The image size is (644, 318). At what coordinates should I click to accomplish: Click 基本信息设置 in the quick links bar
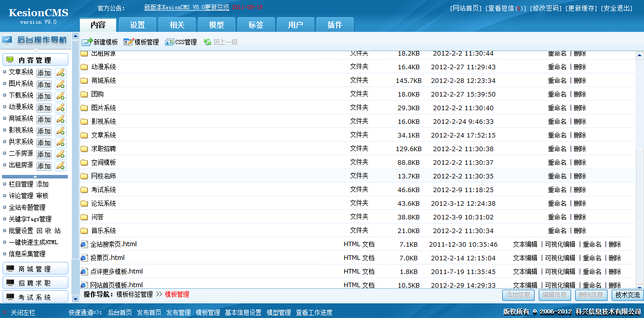click(x=243, y=312)
